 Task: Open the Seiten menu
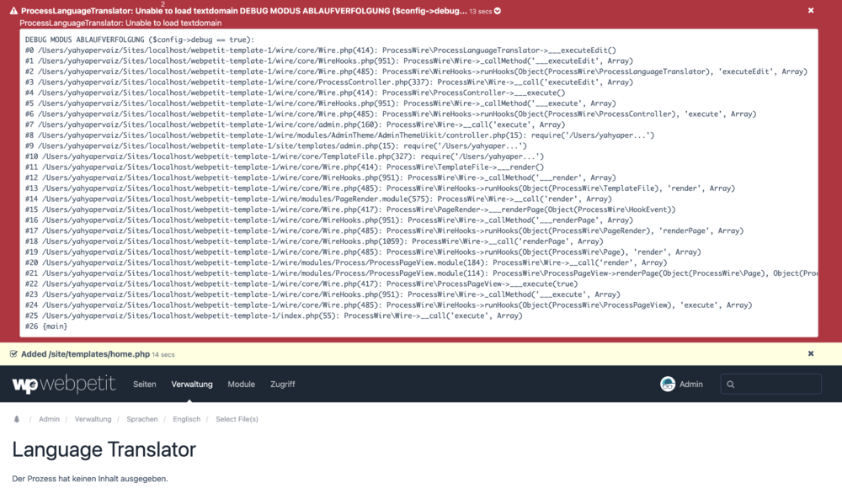pos(145,385)
